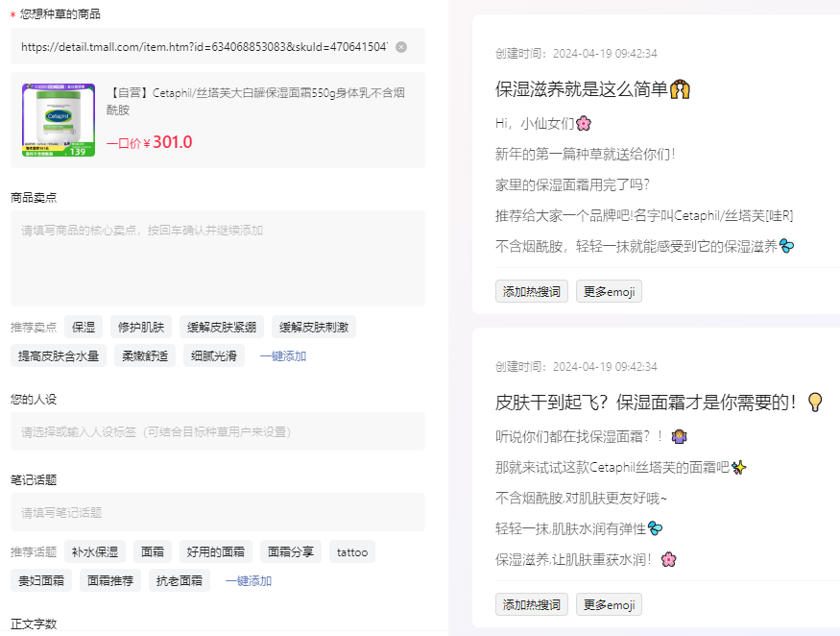The image size is (840, 636).
Task: Add the 保湿 selling point tag
Action: (84, 327)
